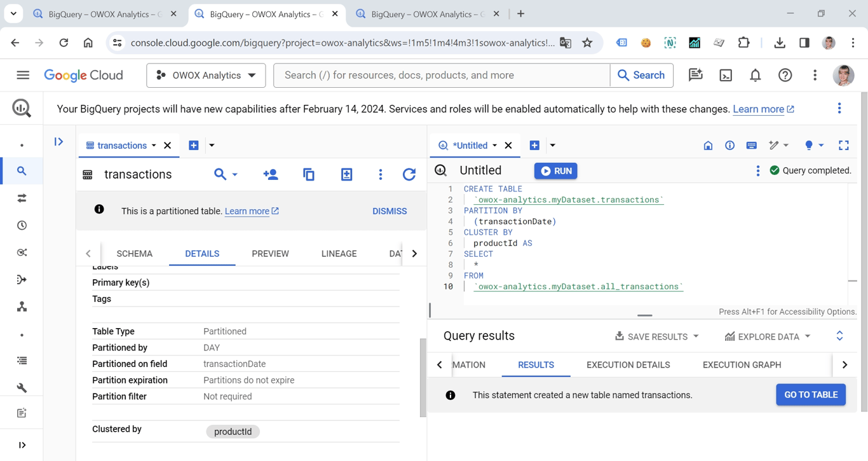Open Dataform icon in sidebar

click(x=22, y=280)
